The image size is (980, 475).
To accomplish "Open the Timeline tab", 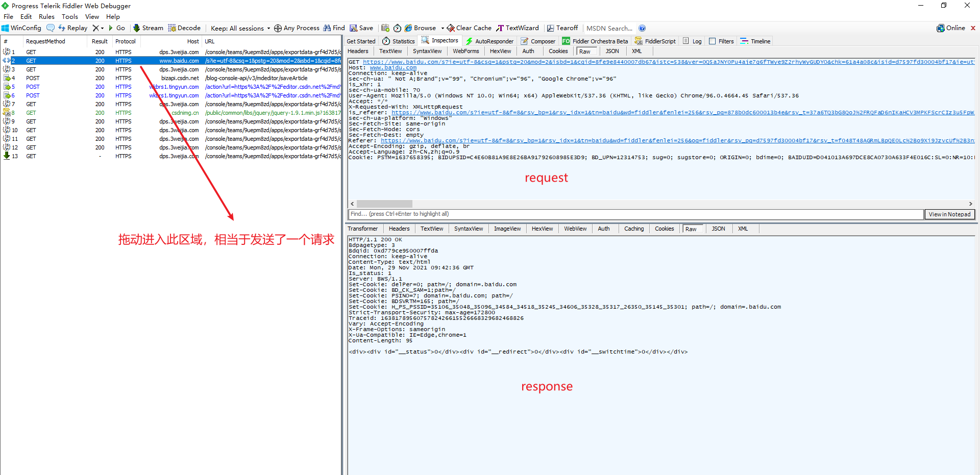I will point(755,41).
